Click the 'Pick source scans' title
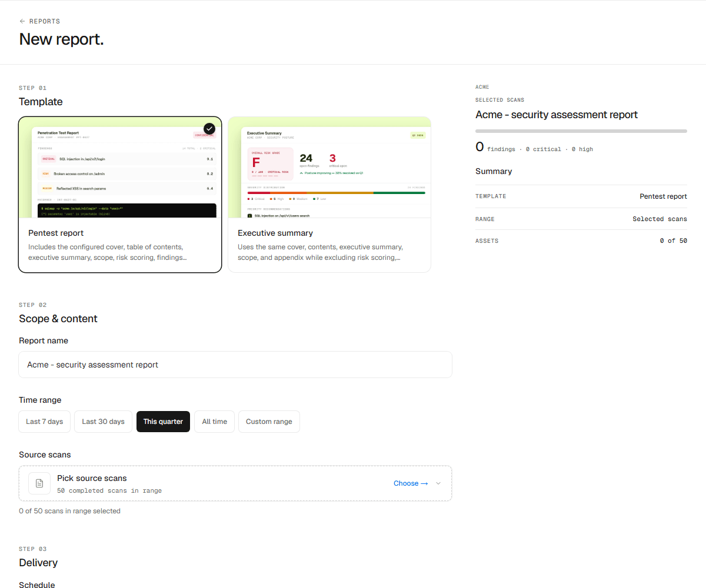Image resolution: width=706 pixels, height=588 pixels. click(92, 478)
